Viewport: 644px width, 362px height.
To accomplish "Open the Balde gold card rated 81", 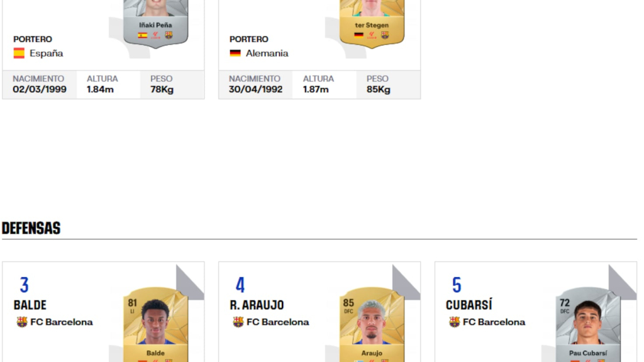I will click(156, 324).
